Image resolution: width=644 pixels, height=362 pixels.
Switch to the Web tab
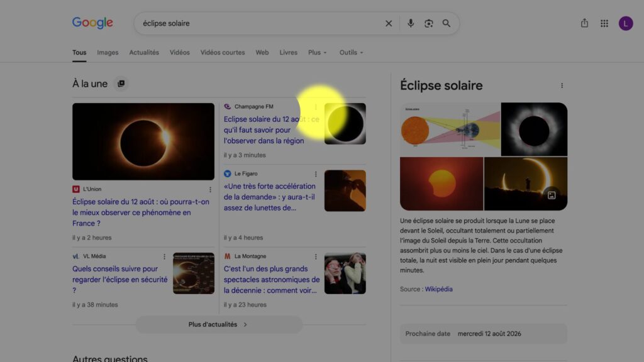click(x=262, y=53)
